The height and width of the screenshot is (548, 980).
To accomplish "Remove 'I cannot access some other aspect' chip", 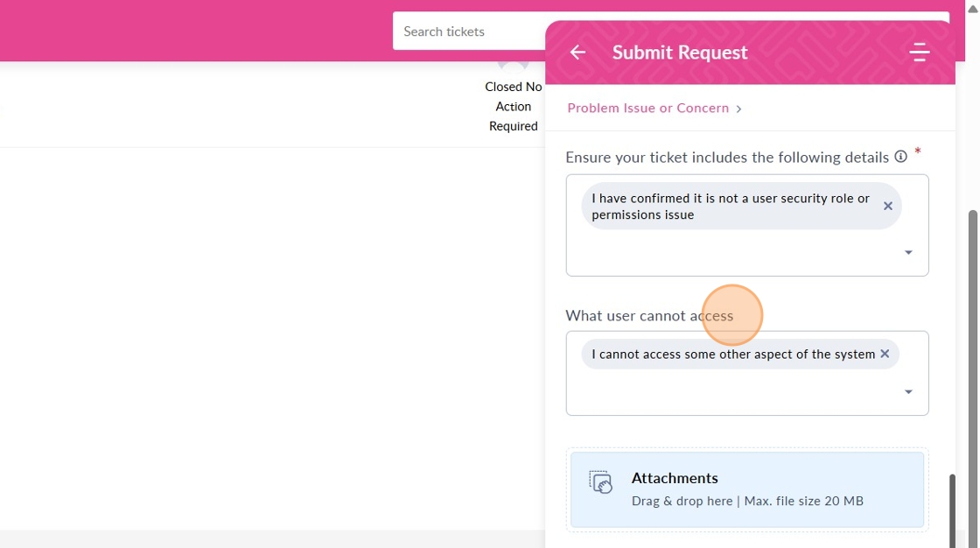I will 885,354.
